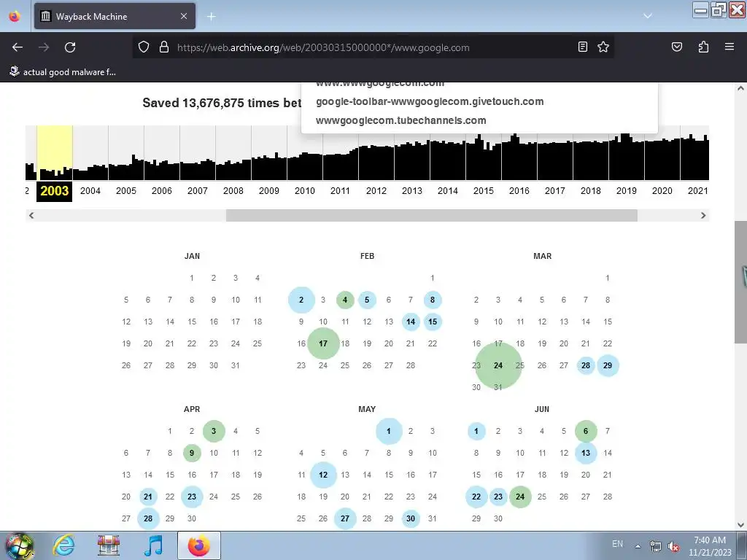Viewport: 747px width, 560px height.
Task: Launch Internet Explorer from taskbar
Action: (64, 545)
